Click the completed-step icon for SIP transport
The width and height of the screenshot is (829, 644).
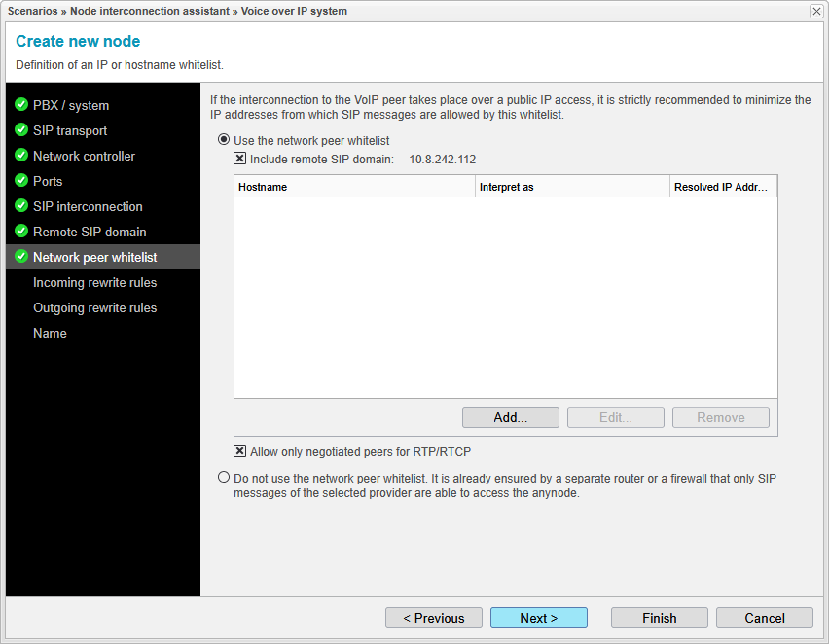(20, 130)
